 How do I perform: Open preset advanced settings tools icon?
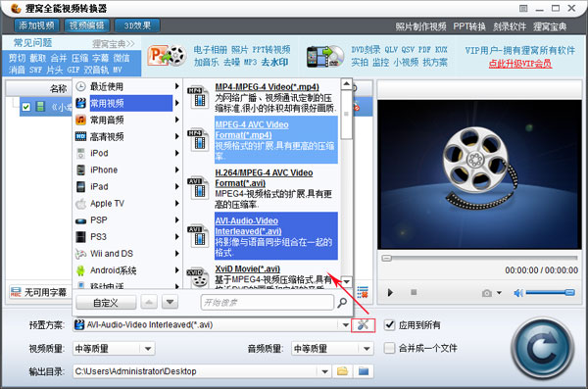363,325
